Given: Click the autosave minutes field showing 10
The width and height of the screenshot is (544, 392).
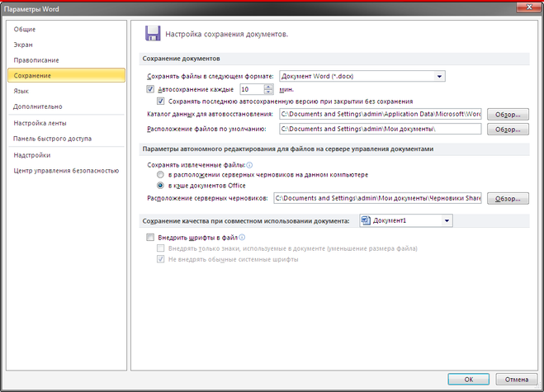Looking at the screenshot, I should coord(252,89).
